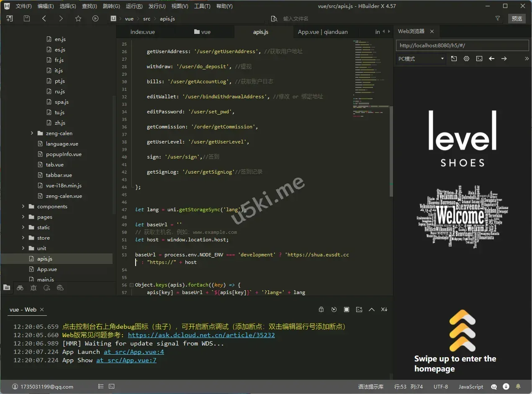Click the save icon in the toolbar
This screenshot has width=532, height=394.
point(27,18)
